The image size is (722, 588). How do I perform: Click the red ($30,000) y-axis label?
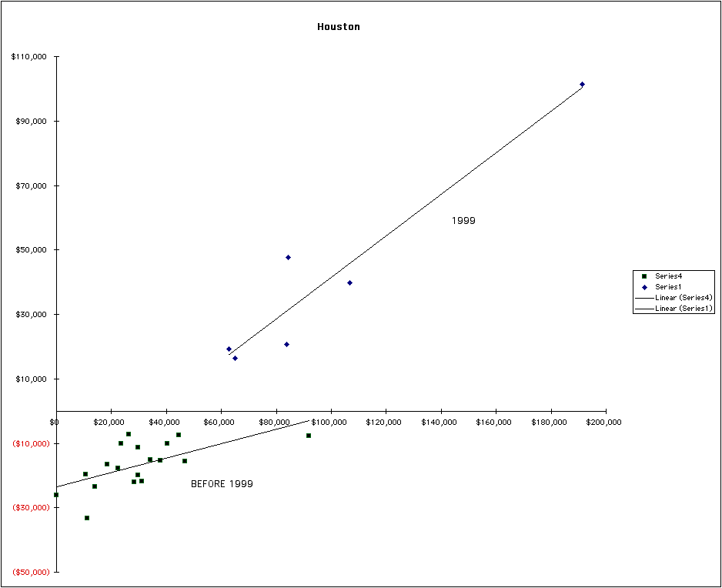tap(31, 507)
